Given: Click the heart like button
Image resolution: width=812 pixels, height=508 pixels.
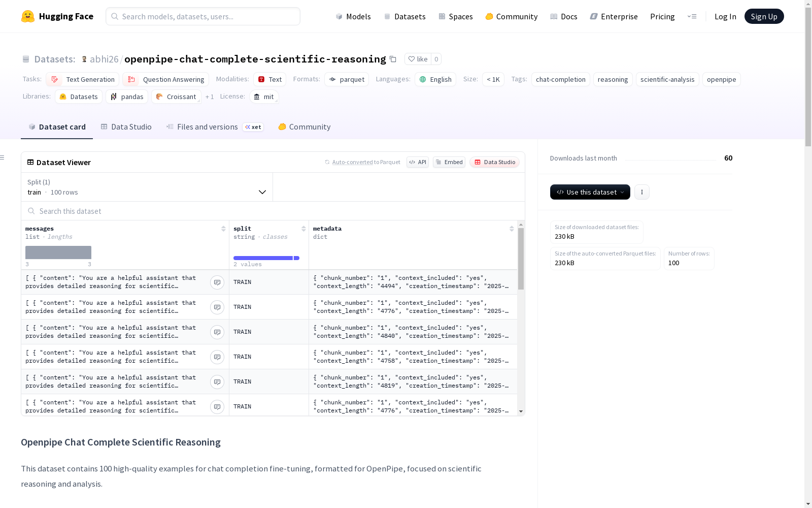Looking at the screenshot, I should (418, 59).
